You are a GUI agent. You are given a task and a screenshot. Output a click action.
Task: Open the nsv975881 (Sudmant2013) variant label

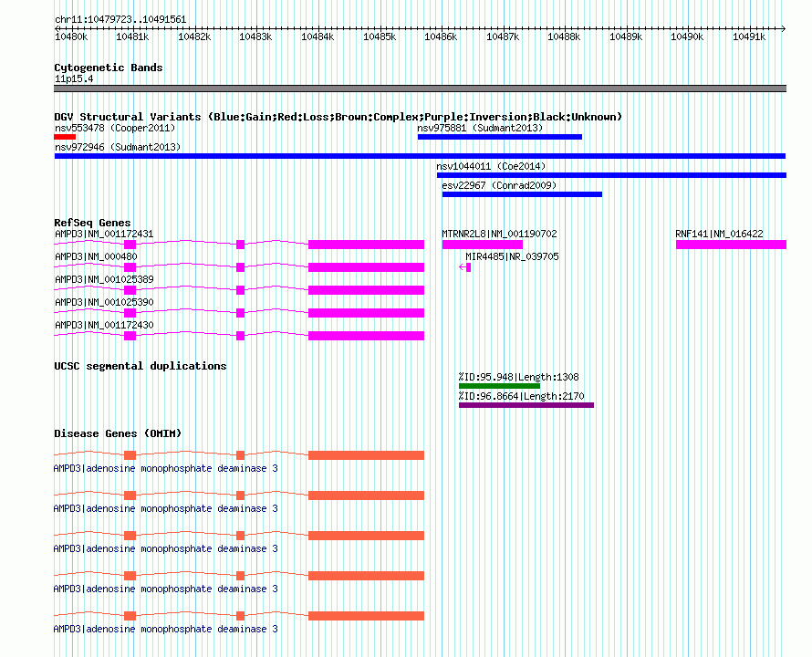[480, 128]
